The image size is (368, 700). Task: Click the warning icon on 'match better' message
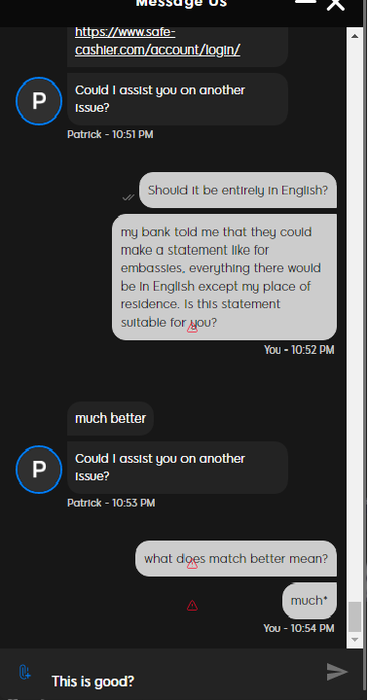pyautogui.click(x=192, y=564)
